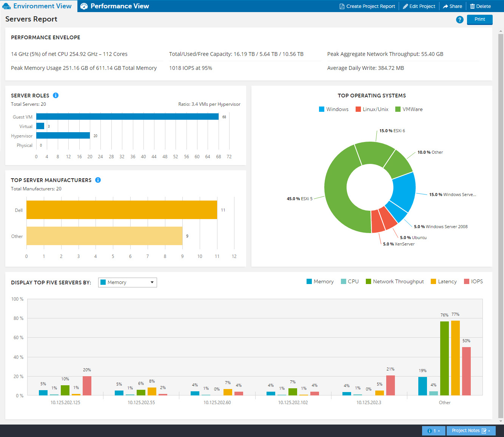Click the Memory legend color swatch

(x=310, y=281)
